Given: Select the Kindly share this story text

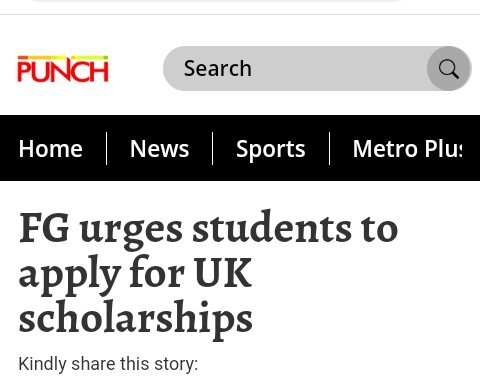Looking at the screenshot, I should point(108,363).
